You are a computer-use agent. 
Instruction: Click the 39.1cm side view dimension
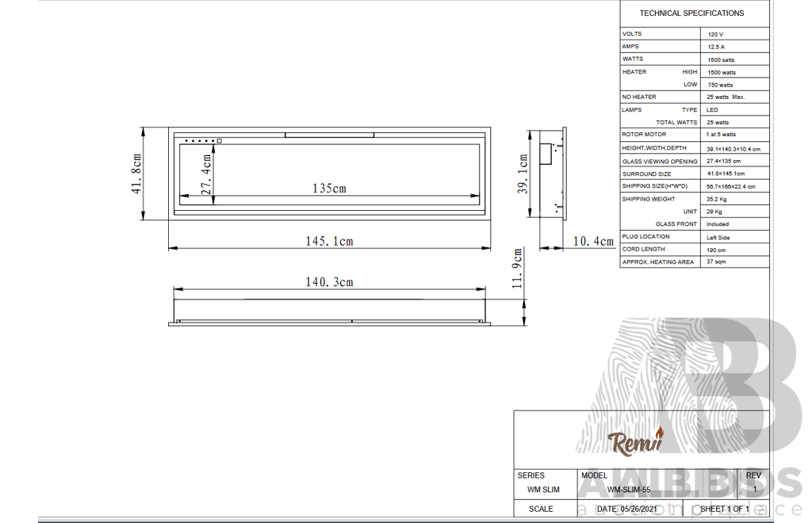click(x=523, y=174)
